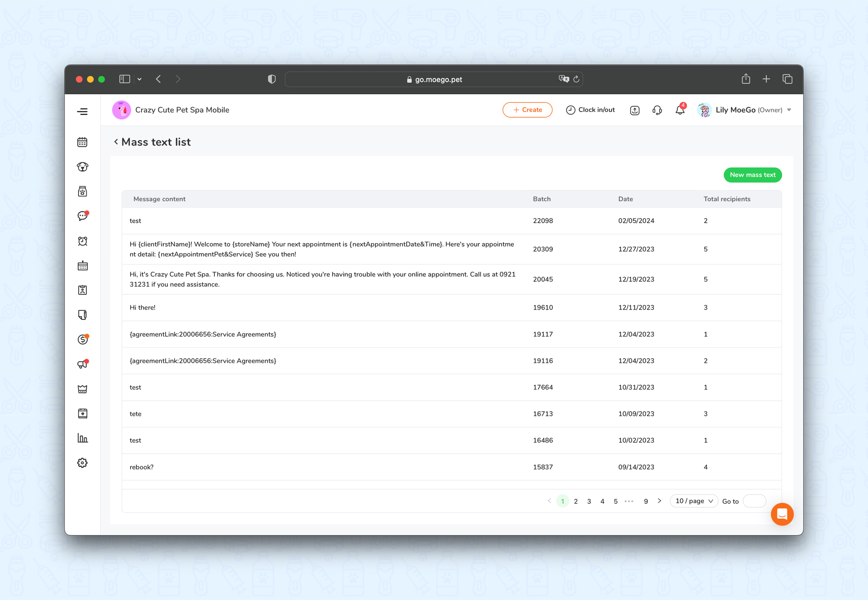
Task: Click the Create button
Action: coord(527,110)
